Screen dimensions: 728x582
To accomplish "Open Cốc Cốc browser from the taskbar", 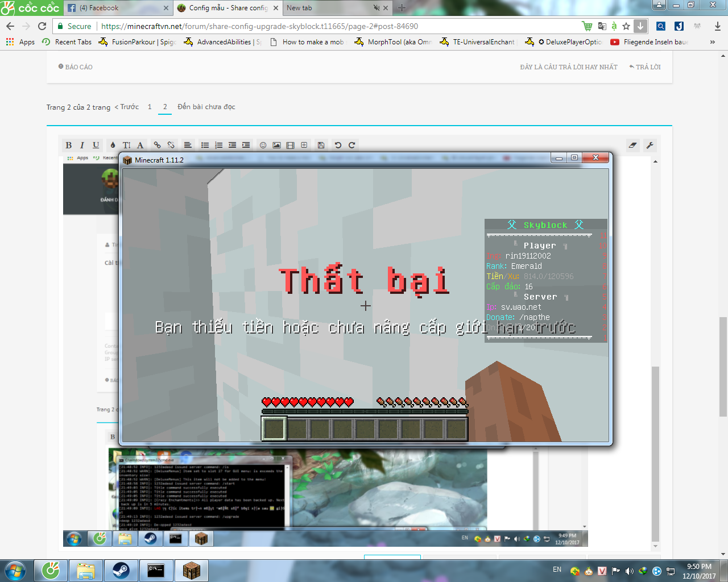I will 51,571.
